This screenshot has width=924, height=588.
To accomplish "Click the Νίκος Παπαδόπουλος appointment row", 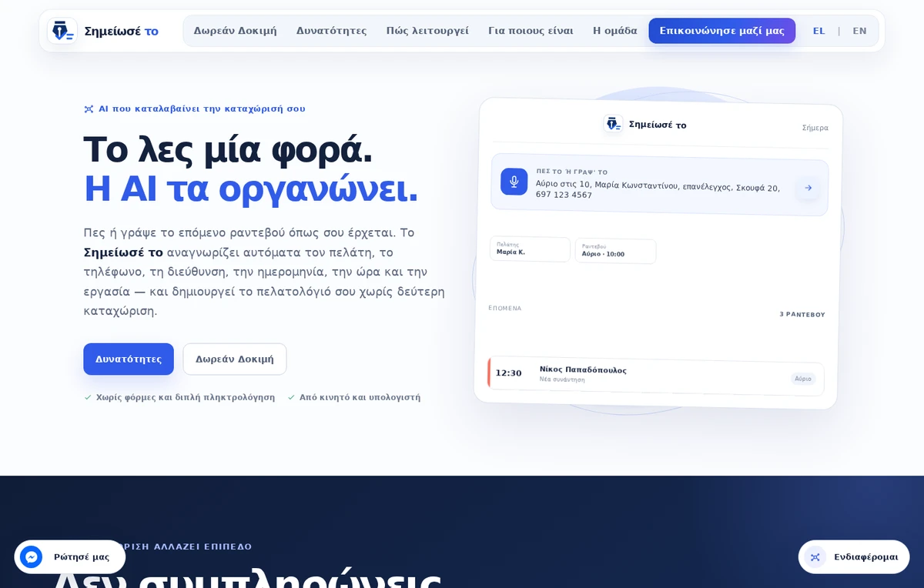I will tap(655, 376).
